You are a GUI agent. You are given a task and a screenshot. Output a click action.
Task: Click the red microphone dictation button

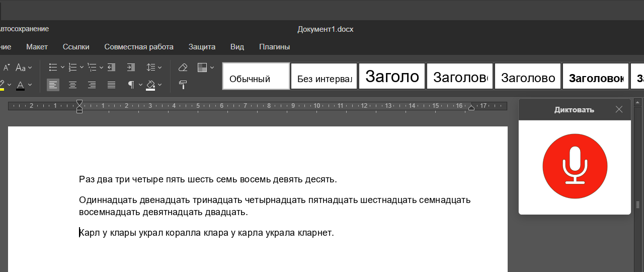tap(575, 166)
